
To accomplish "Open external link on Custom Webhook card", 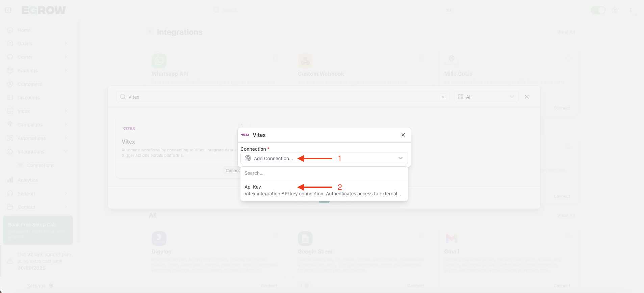I will 422,58.
